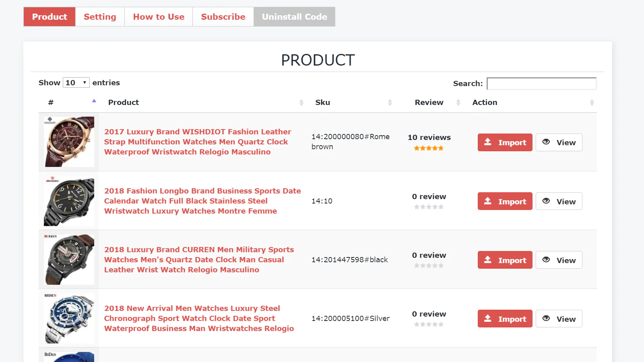View the WISHDIOT Fashion Leather watch

[x=559, y=142]
